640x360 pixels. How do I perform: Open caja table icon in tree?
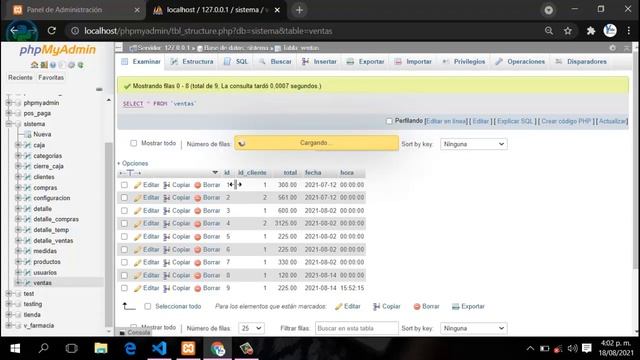tap(27, 145)
